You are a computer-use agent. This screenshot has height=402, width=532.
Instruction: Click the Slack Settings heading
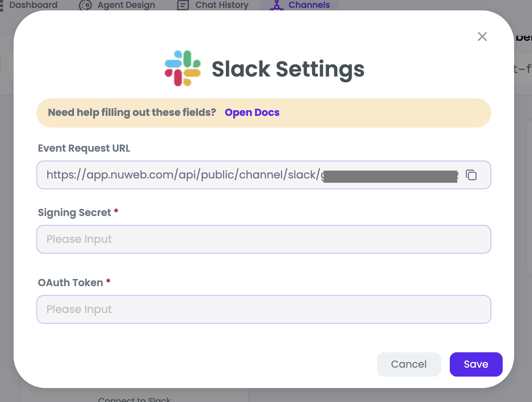pos(288,69)
